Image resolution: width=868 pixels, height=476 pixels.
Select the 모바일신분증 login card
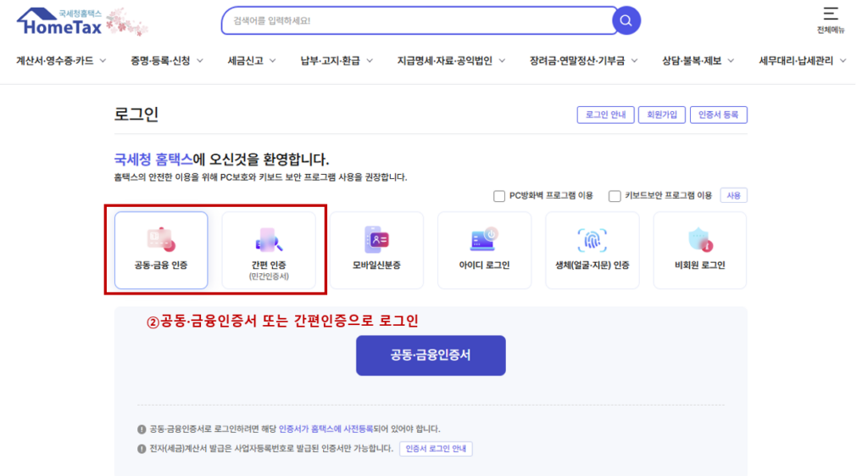click(x=376, y=250)
